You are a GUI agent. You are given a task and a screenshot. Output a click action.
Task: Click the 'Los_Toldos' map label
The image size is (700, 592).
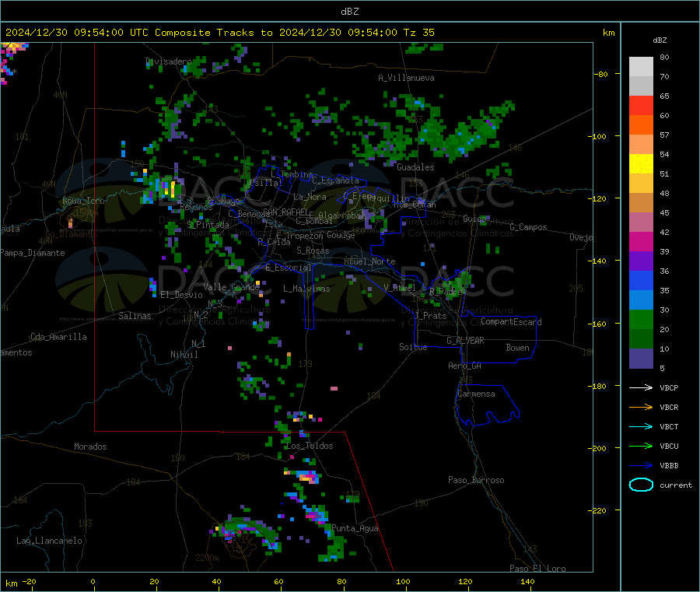pyautogui.click(x=310, y=446)
